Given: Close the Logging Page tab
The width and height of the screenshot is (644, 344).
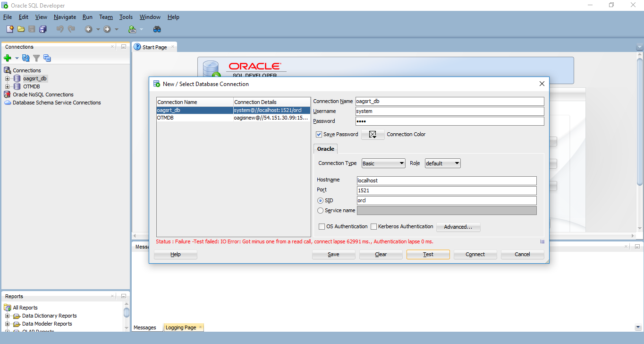Looking at the screenshot, I should [200, 327].
